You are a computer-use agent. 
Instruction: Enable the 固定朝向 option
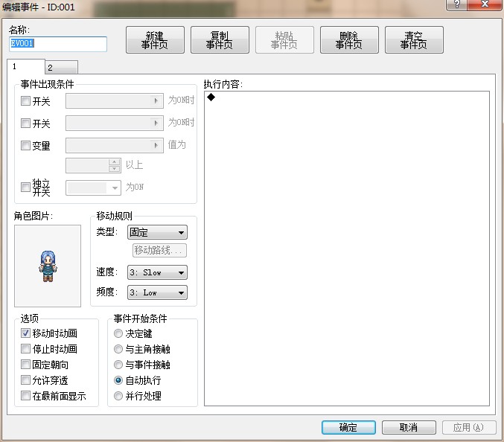[x=25, y=365]
